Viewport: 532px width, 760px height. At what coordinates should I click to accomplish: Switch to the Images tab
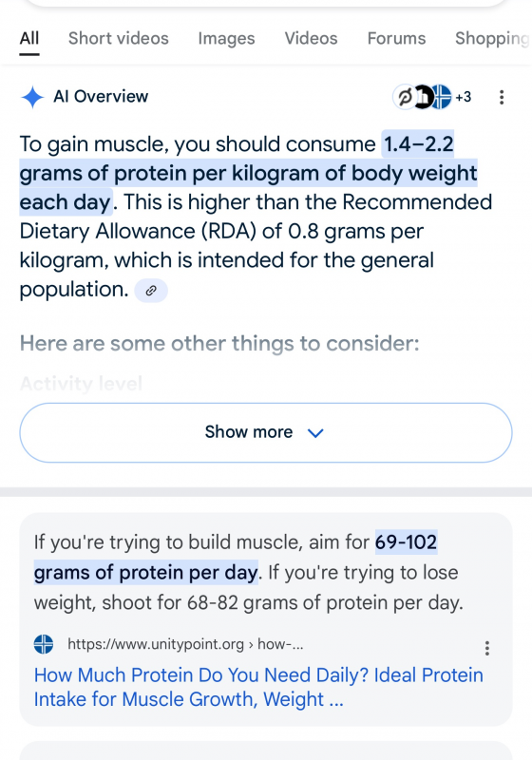point(226,38)
